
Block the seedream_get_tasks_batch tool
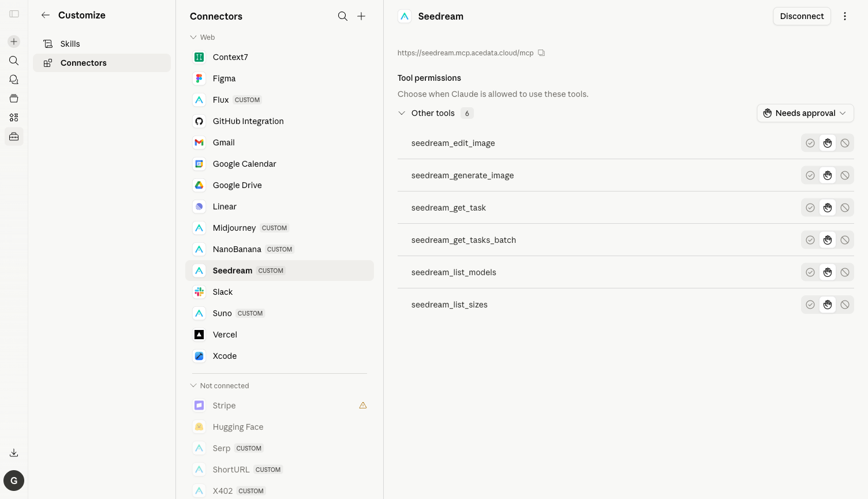click(845, 240)
